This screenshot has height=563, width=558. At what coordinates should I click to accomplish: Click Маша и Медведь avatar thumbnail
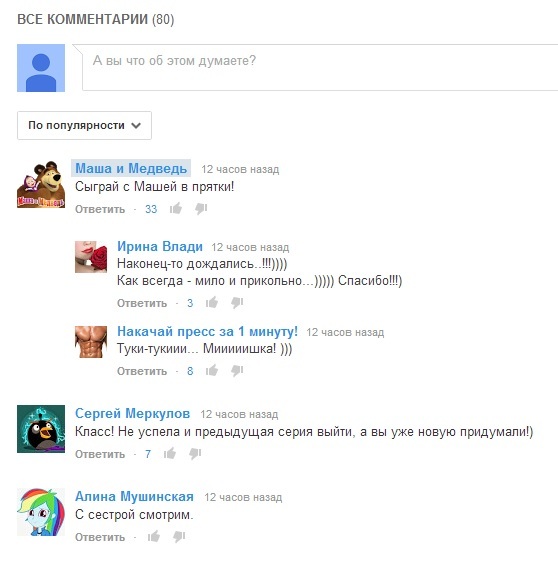coord(41,184)
